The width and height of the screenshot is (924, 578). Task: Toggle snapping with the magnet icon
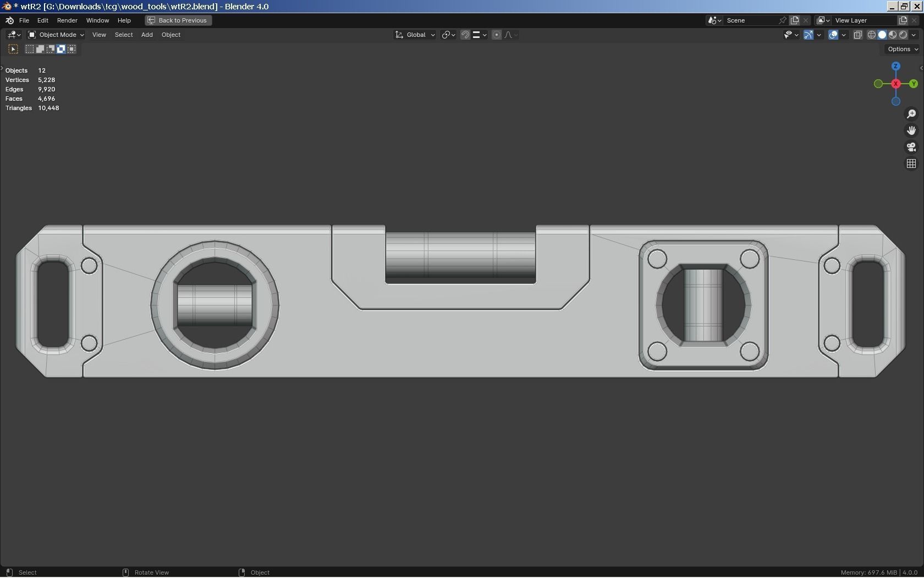465,35
